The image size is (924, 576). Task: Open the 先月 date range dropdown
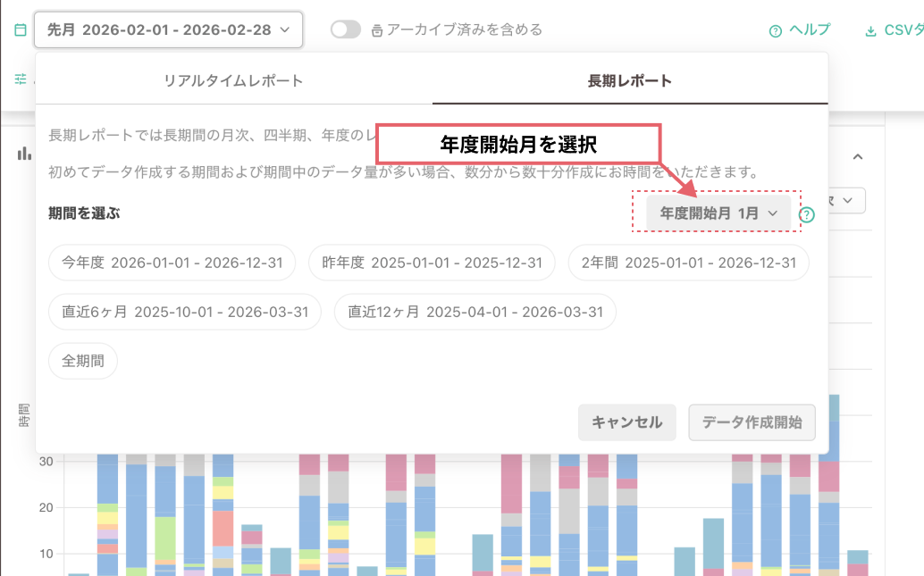click(170, 29)
